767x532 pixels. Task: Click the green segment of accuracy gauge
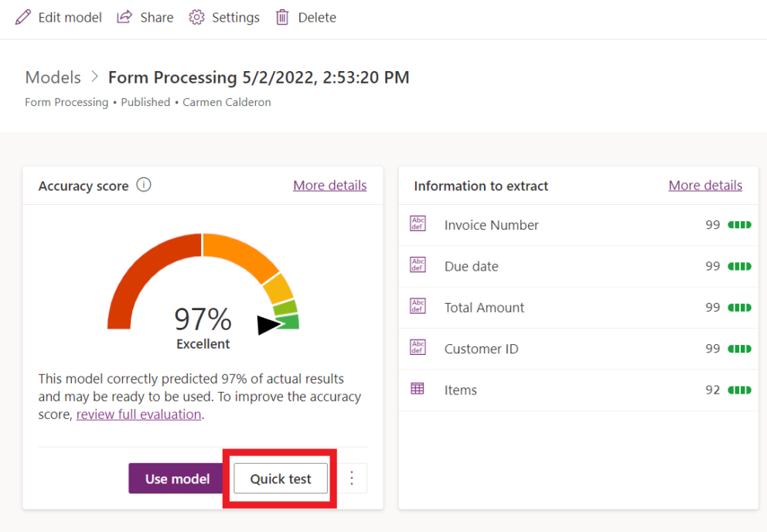(289, 322)
